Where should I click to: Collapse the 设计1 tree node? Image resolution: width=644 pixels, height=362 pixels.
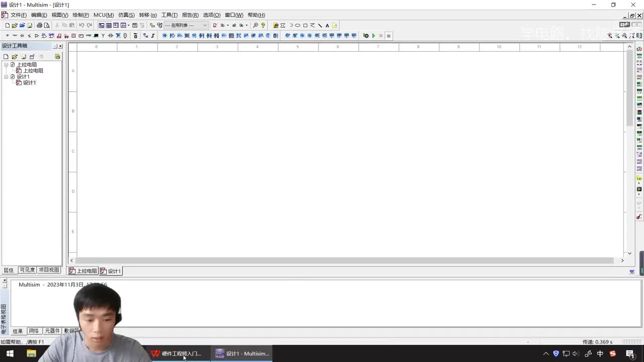(x=6, y=76)
